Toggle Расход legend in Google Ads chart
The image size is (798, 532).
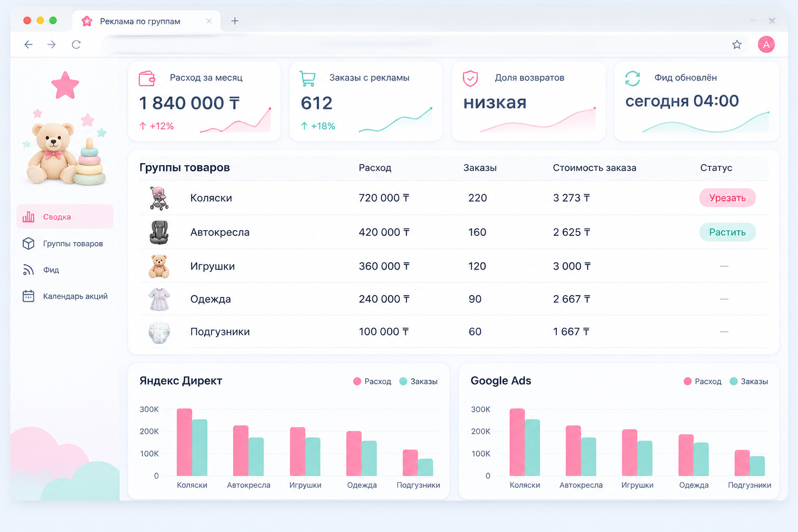tap(702, 381)
